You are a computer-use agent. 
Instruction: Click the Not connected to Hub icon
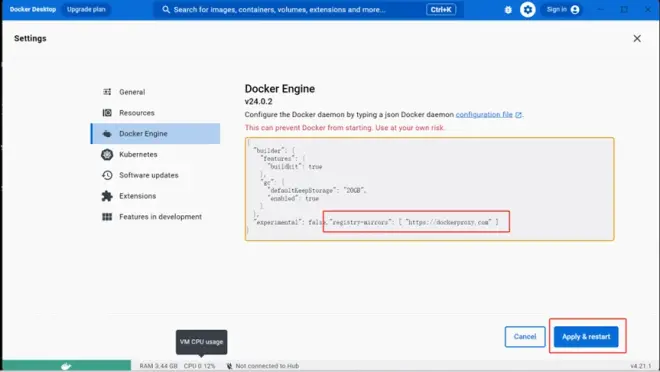point(229,366)
